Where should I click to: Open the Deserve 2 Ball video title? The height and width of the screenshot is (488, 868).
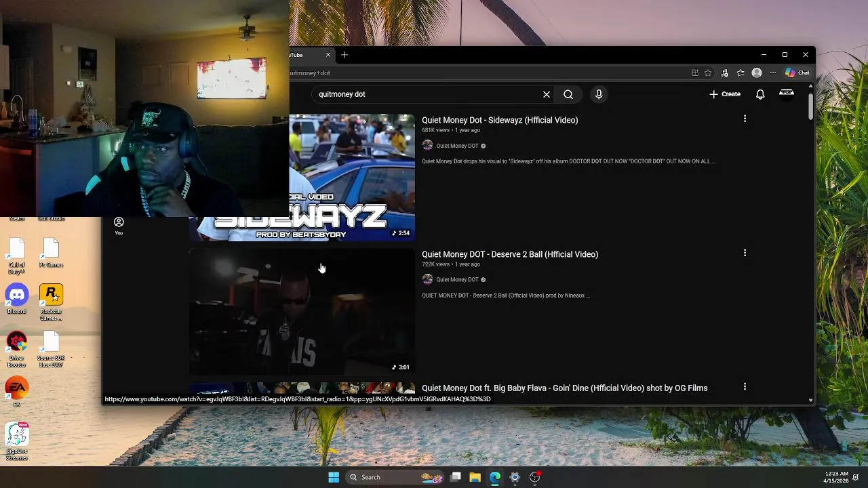tap(510, 254)
